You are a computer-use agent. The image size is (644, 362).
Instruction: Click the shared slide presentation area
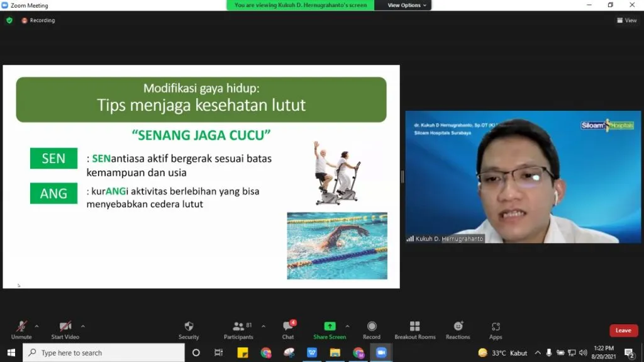click(x=201, y=176)
